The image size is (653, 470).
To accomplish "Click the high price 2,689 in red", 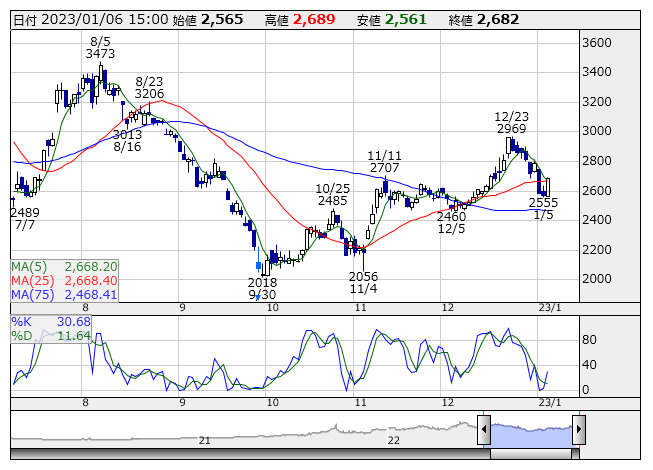I will coord(314,20).
